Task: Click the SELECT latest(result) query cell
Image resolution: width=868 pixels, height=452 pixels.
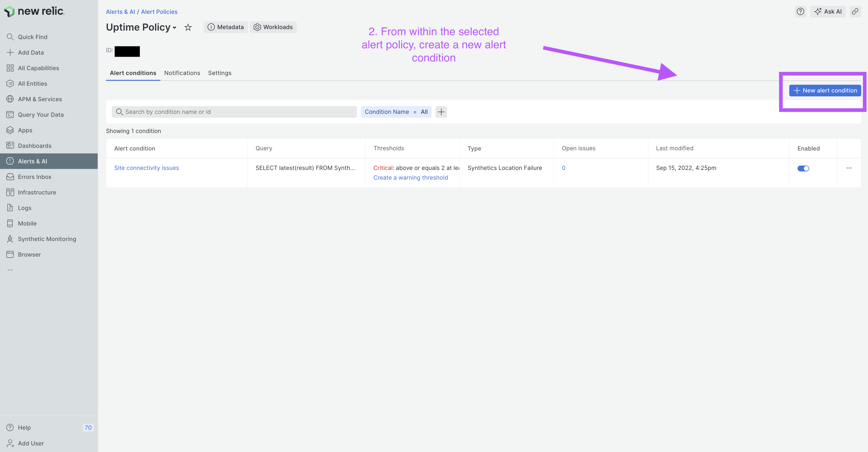Action: [x=305, y=168]
